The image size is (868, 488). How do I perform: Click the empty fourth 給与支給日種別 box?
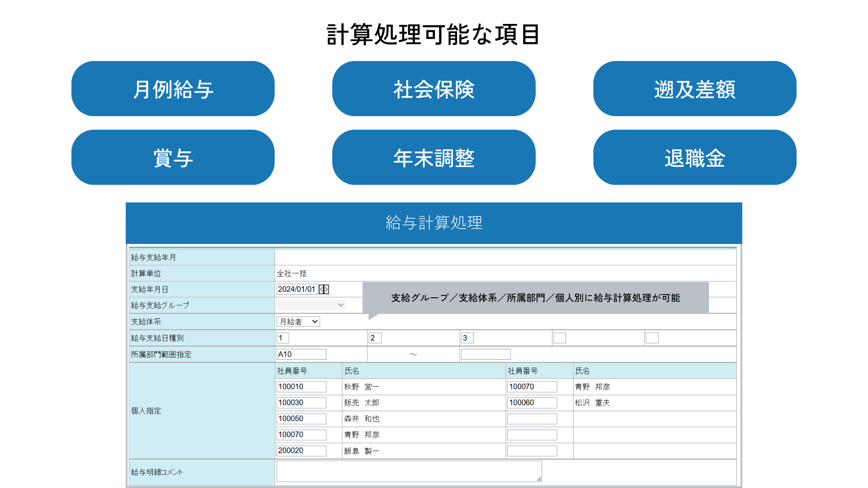560,338
